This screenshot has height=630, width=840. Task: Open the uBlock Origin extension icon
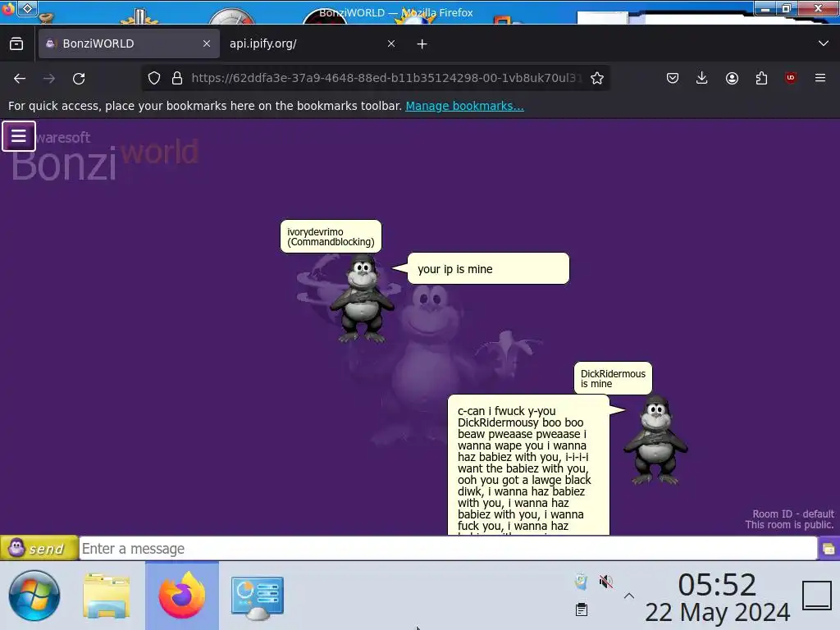(x=791, y=78)
